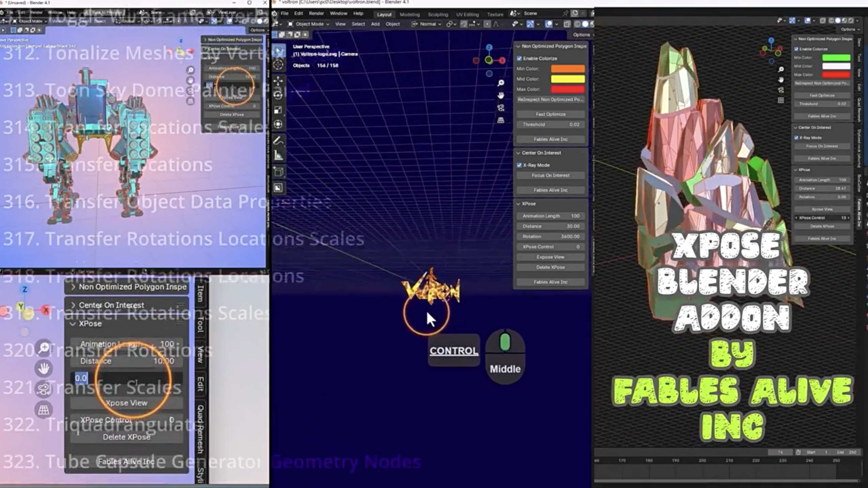
Task: Select the 3D Cursor tool
Action: pos(278,65)
